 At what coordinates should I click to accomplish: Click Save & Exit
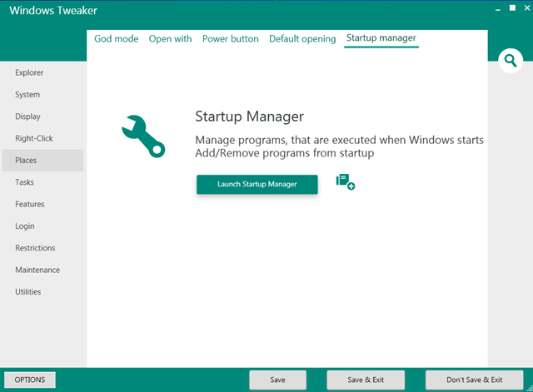(366, 380)
